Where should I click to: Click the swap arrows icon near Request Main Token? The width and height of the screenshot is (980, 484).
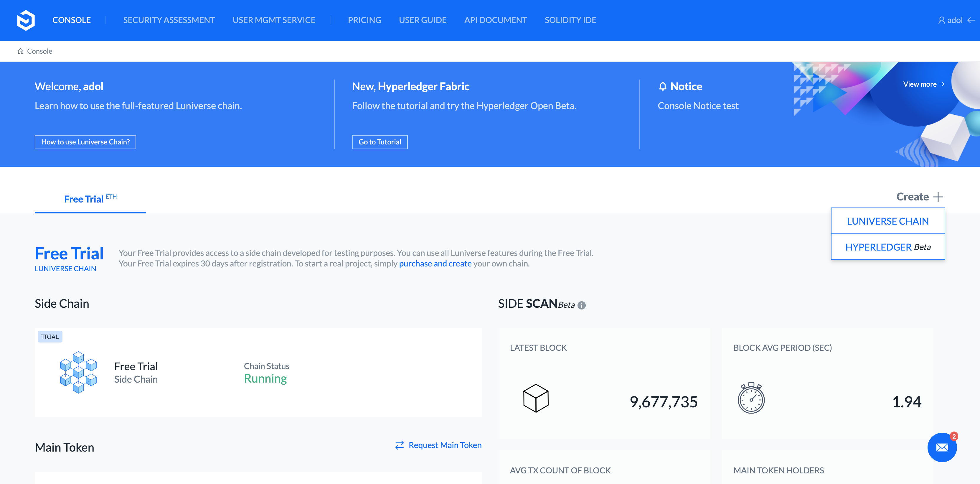[x=400, y=445]
